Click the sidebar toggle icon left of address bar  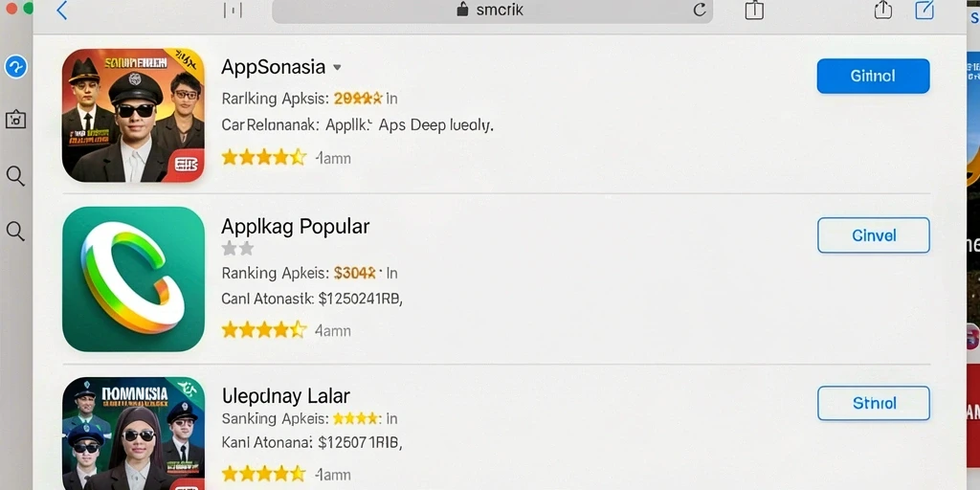pyautogui.click(x=233, y=10)
